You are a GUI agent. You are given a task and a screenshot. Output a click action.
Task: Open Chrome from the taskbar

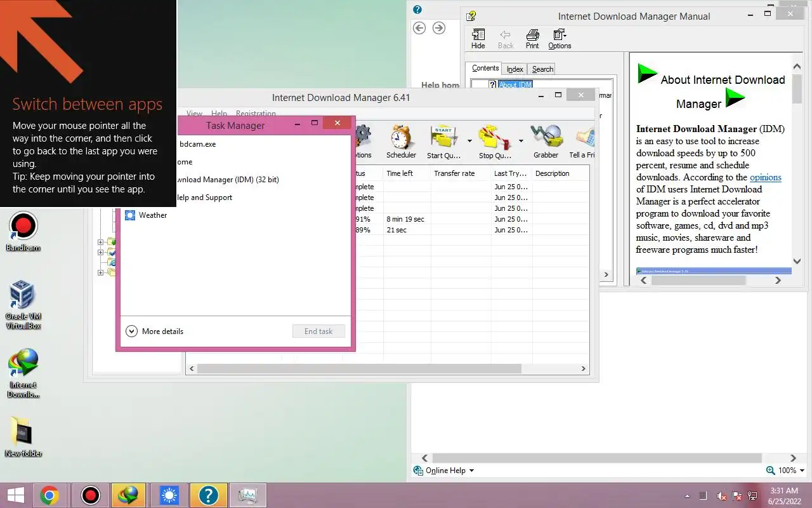tap(49, 495)
